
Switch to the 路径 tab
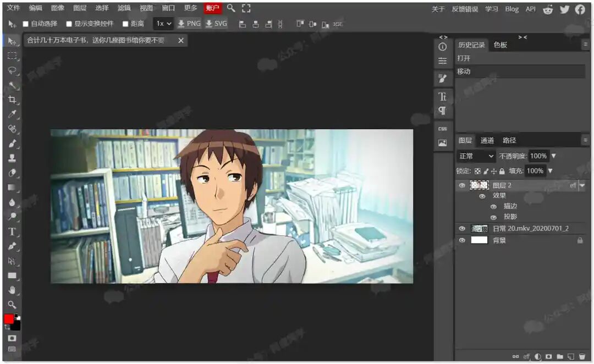pos(509,141)
